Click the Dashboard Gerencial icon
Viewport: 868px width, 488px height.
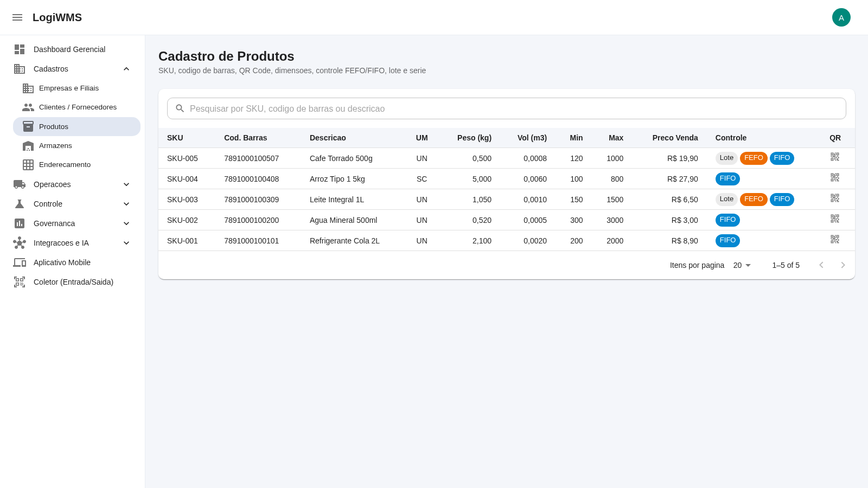point(20,49)
